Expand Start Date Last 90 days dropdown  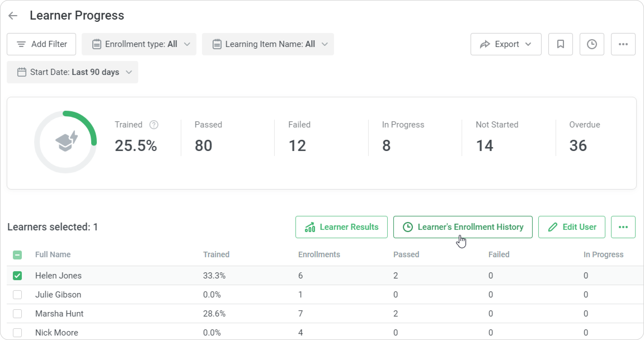(x=72, y=72)
